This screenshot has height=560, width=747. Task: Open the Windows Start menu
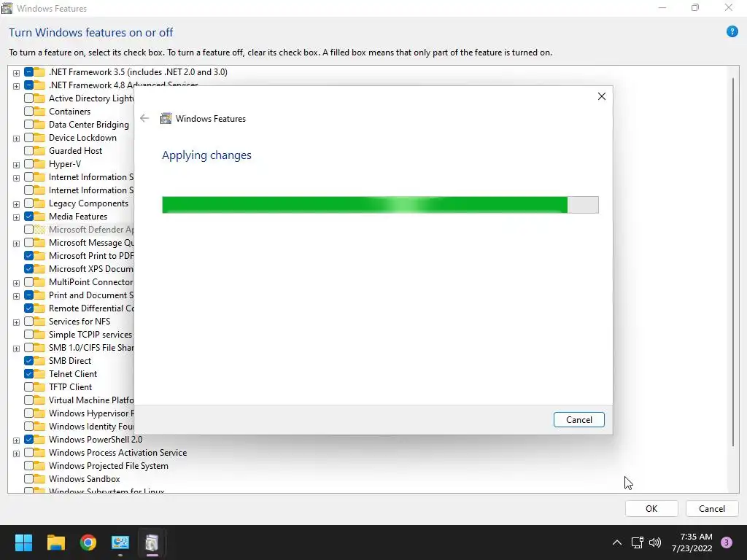coord(23,542)
